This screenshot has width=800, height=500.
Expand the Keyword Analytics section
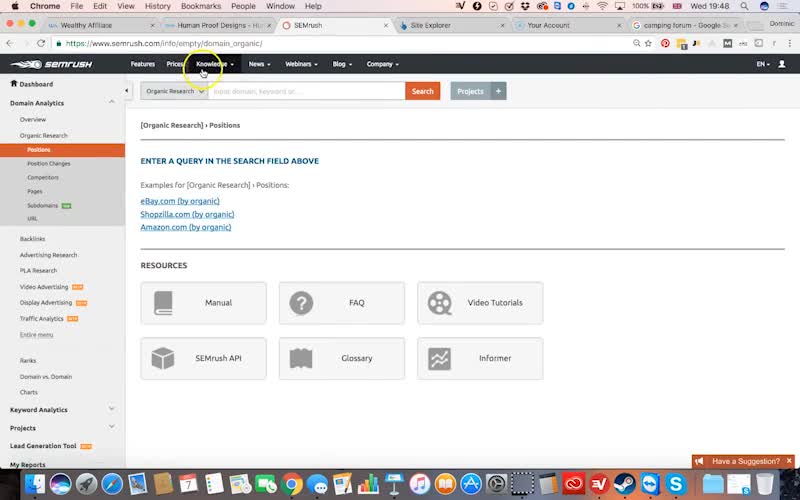111,409
